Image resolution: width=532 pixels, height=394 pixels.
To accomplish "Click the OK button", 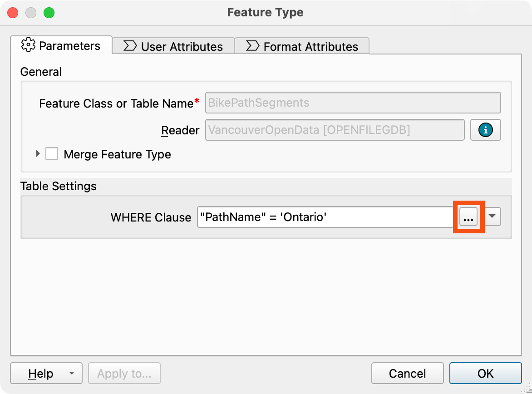I will 486,373.
